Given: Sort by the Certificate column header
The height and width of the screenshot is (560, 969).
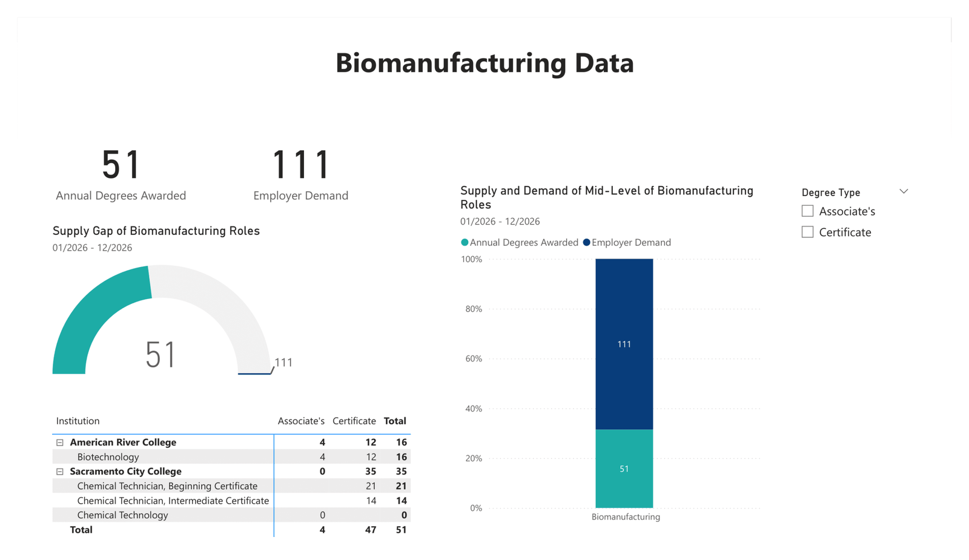Looking at the screenshot, I should pos(354,421).
